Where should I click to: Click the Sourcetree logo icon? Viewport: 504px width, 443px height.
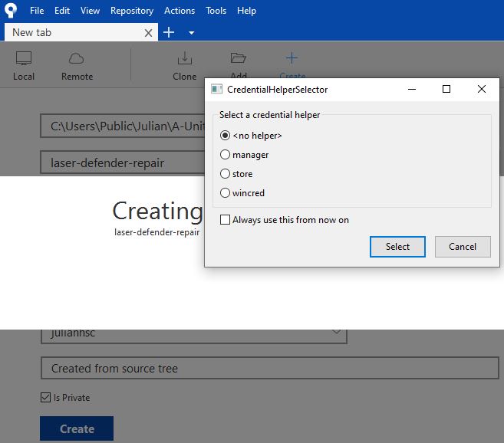pos(11,10)
